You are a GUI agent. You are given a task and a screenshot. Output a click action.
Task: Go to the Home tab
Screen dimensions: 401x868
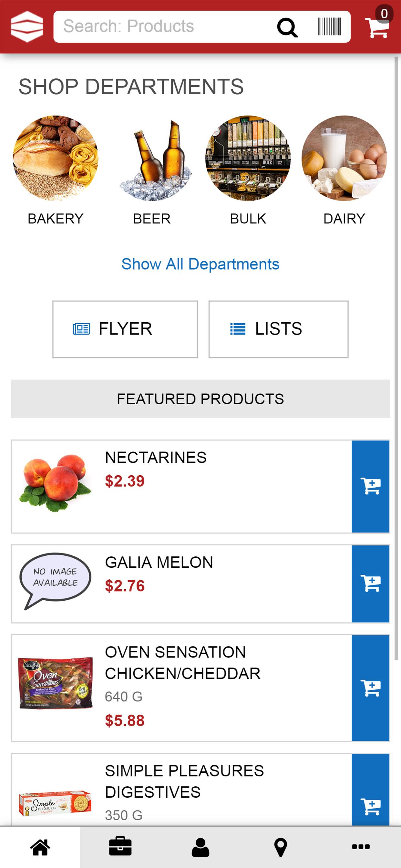(x=40, y=847)
